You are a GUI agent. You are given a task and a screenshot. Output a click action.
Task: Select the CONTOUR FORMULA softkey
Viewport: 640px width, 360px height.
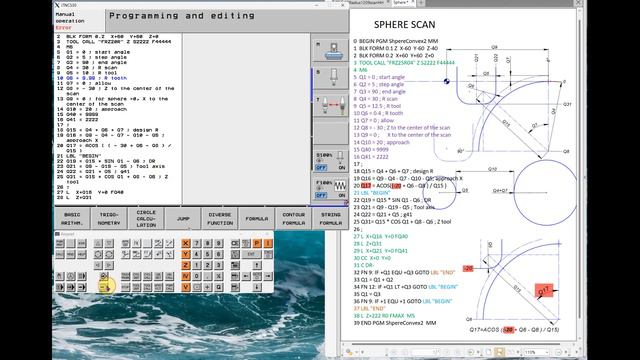293,219
